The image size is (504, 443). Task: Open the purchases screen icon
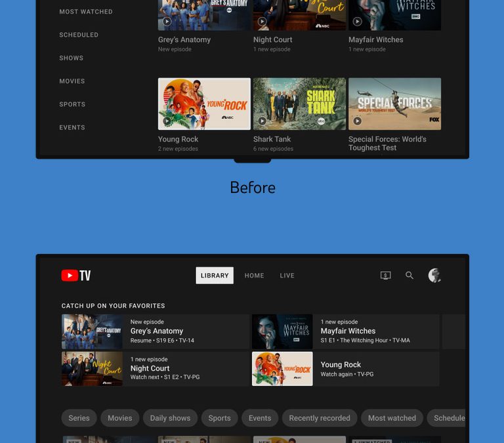tap(385, 276)
